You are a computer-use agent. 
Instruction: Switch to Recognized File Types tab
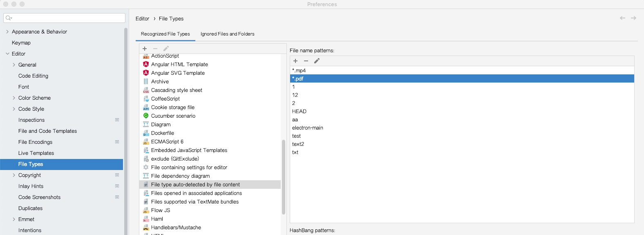coord(165,34)
